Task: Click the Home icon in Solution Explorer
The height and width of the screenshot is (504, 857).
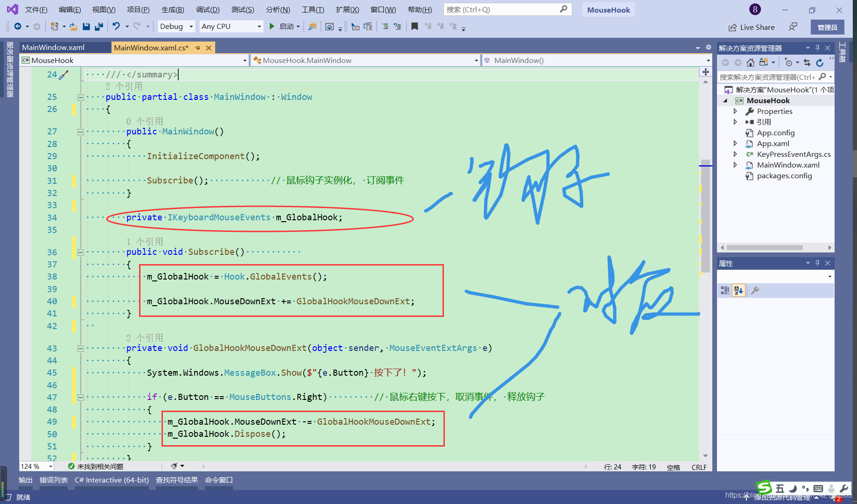Action: point(750,63)
